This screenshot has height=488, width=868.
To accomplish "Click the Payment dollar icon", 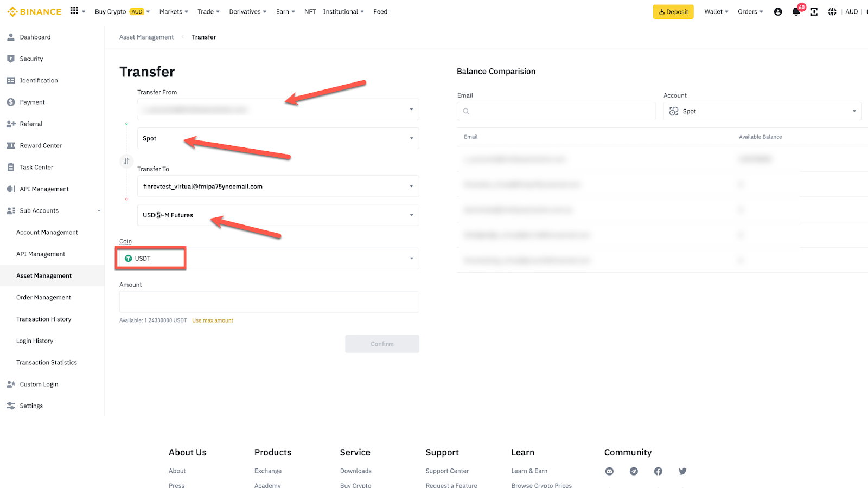I will [x=11, y=102].
